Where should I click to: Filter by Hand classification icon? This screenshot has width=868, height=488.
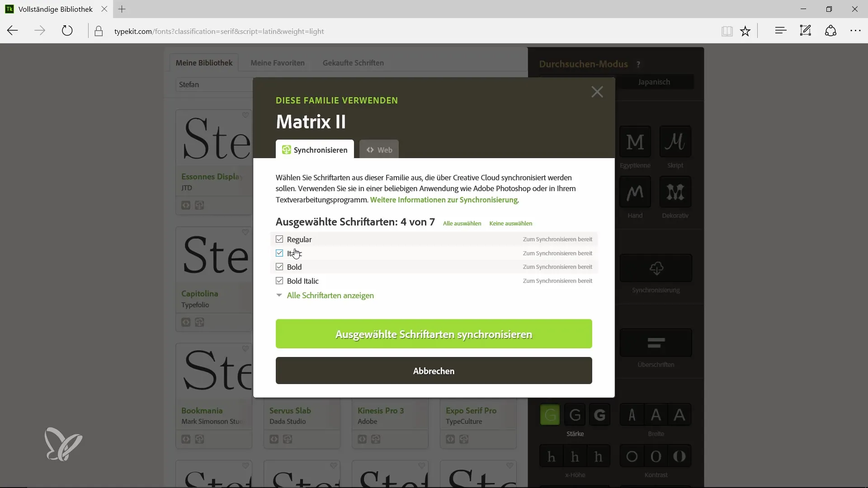[x=635, y=192]
